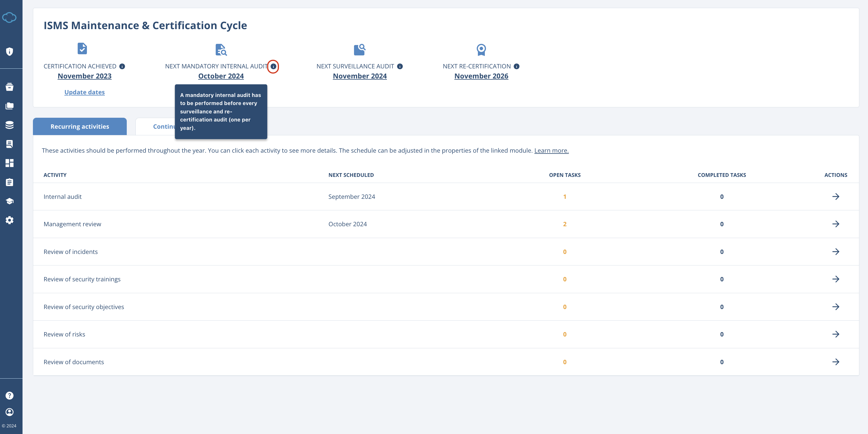Screen dimensions: 868x434
Task: Open the training graduation cap icon
Action: 10,201
